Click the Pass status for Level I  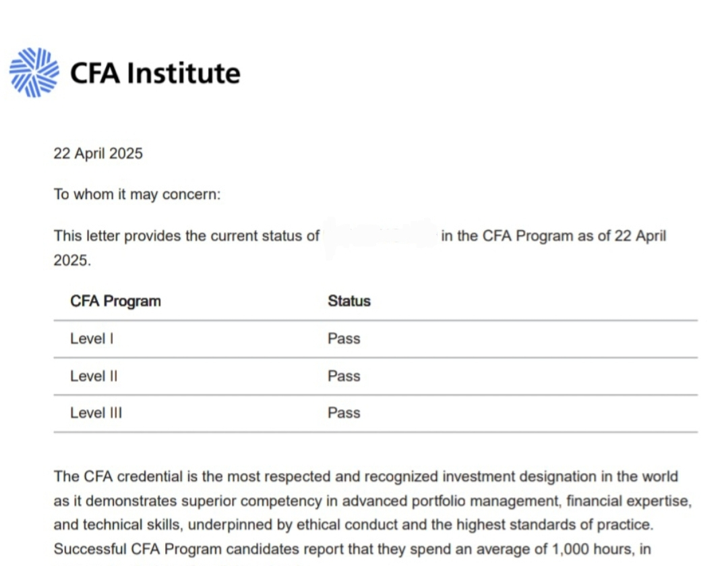click(344, 339)
